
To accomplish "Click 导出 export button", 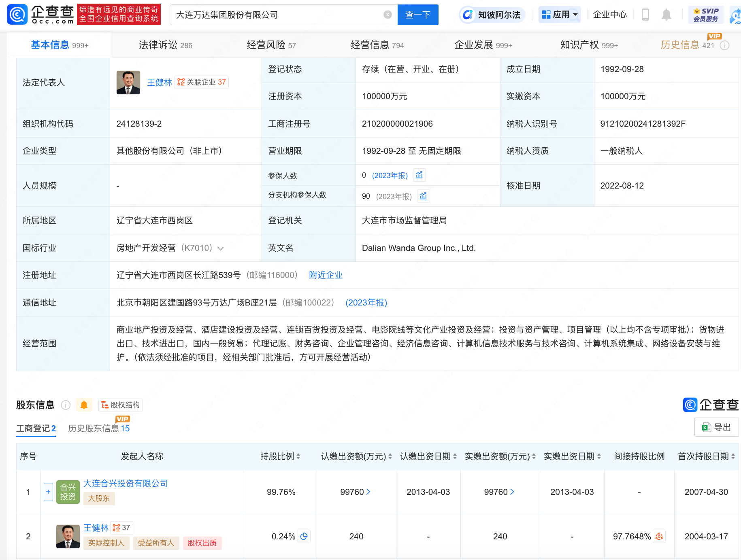I will pyautogui.click(x=716, y=427).
